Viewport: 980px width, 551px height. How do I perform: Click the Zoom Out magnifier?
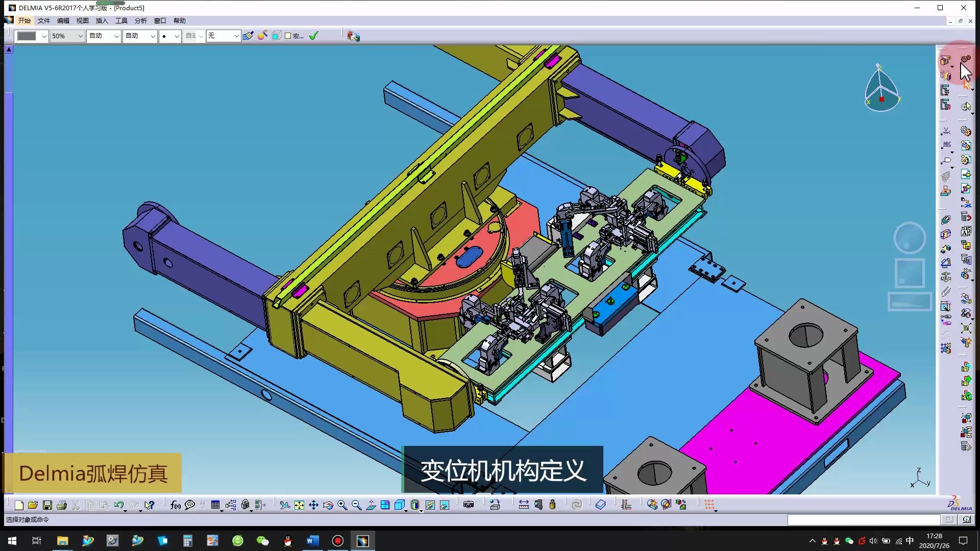(x=356, y=505)
